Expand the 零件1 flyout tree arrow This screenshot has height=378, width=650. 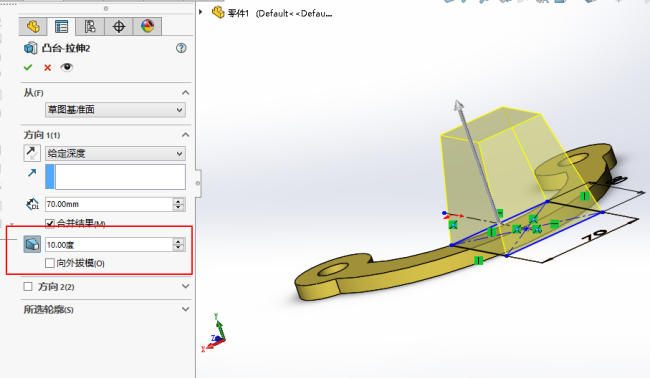pos(201,12)
